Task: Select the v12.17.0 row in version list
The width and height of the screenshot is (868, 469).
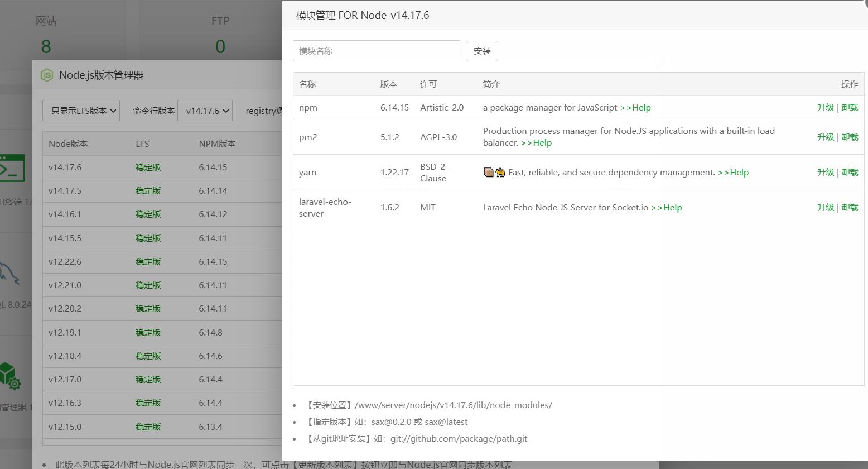Action: click(x=162, y=380)
